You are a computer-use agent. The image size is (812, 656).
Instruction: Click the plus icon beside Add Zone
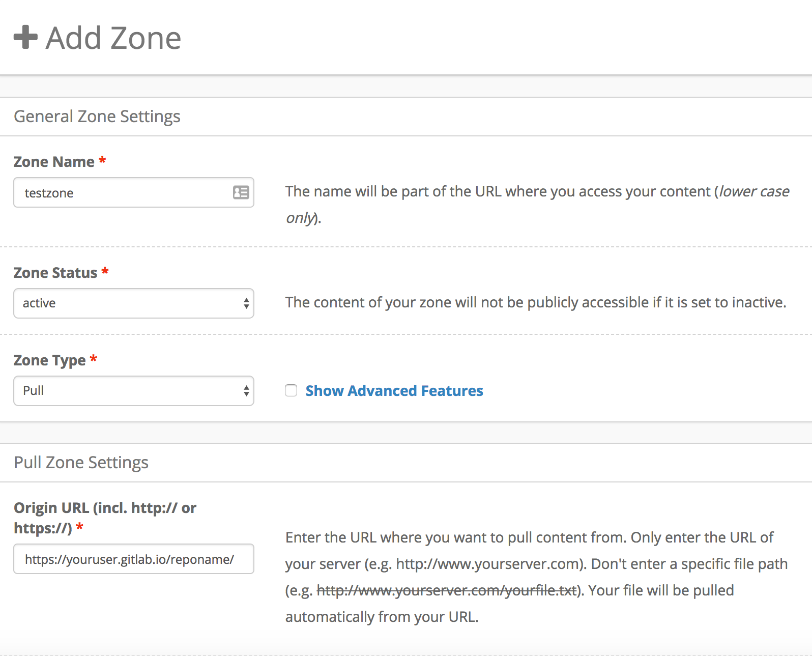coord(25,38)
